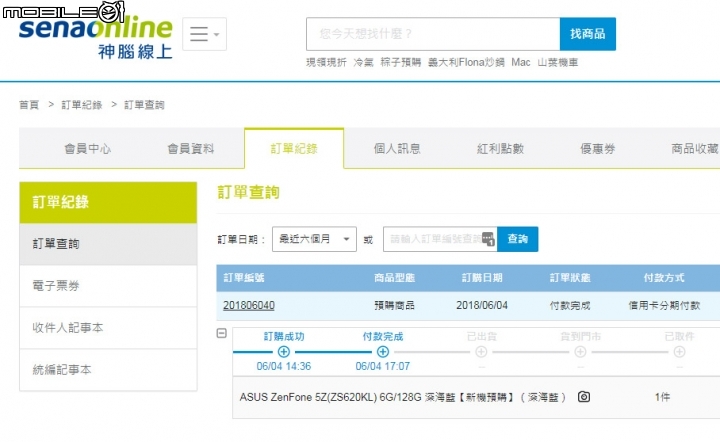Focus the product search field

433,34
